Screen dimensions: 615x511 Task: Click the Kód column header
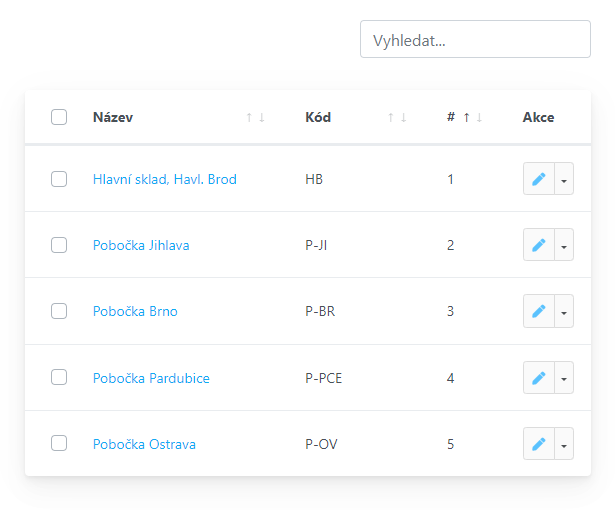click(x=318, y=117)
